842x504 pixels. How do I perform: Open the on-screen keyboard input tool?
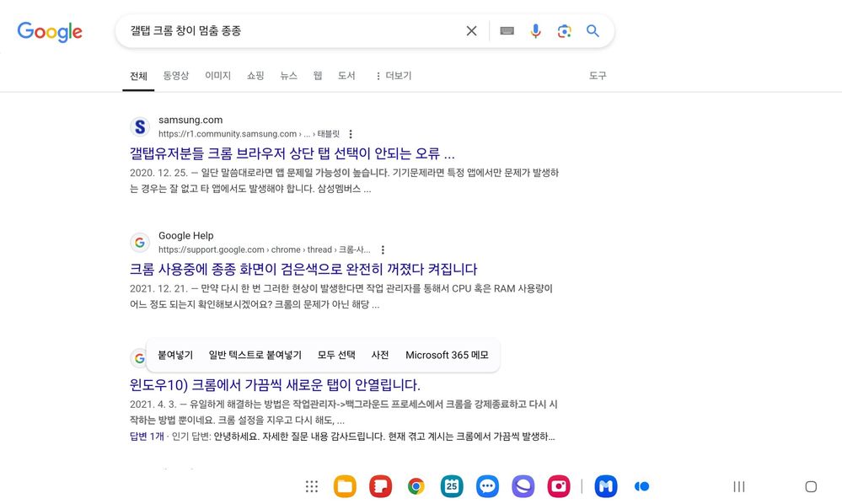tap(507, 31)
